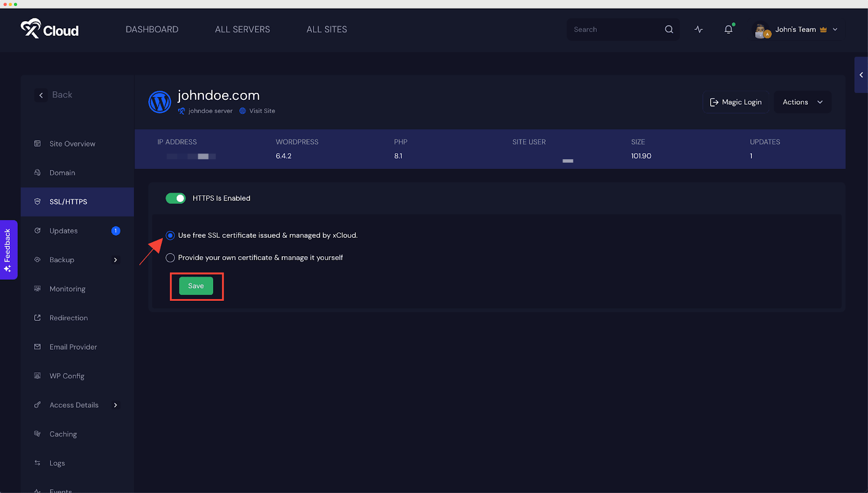Select WP Config in the sidebar

(67, 376)
